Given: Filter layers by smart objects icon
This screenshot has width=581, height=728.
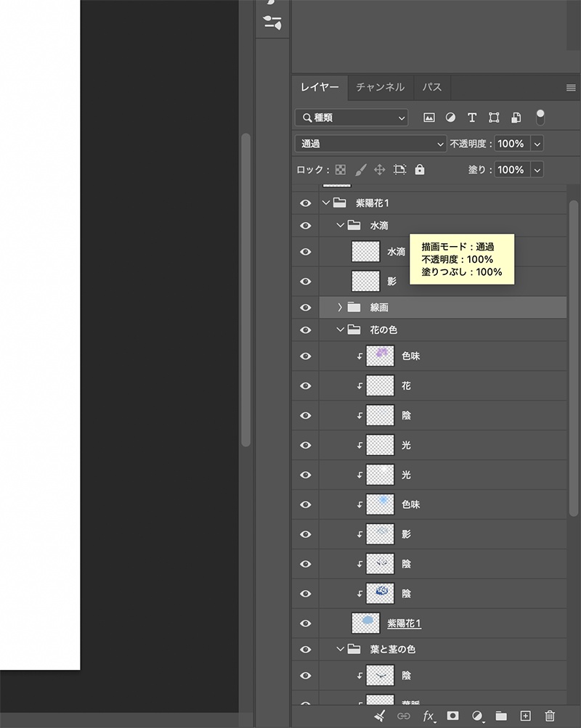Looking at the screenshot, I should tap(516, 118).
